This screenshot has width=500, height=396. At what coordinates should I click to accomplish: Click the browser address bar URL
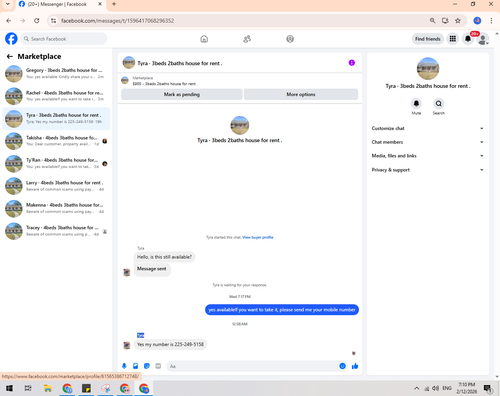tap(117, 21)
